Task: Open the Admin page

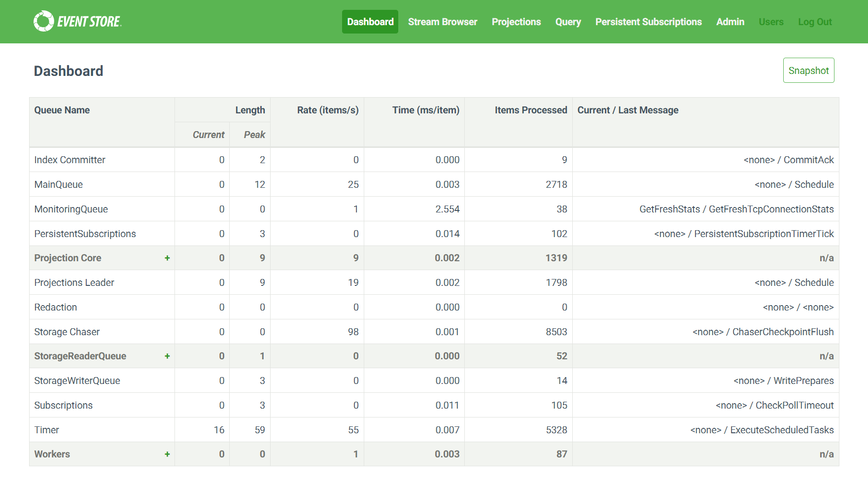Action: [730, 22]
